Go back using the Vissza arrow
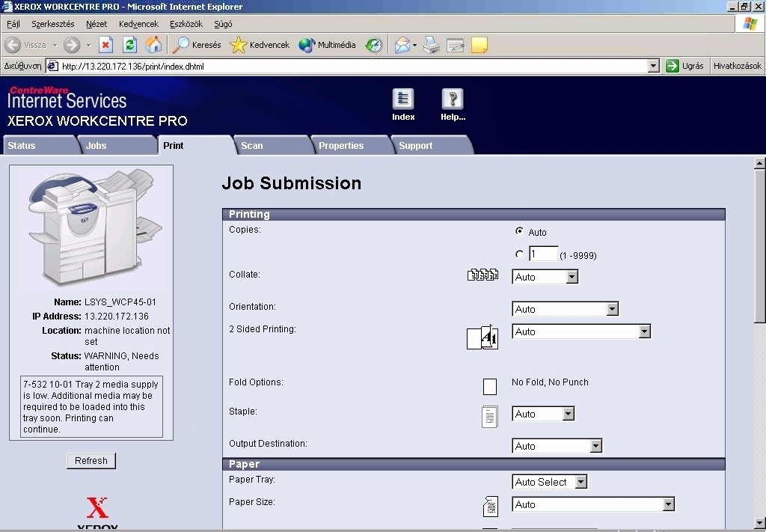 pyautogui.click(x=25, y=45)
